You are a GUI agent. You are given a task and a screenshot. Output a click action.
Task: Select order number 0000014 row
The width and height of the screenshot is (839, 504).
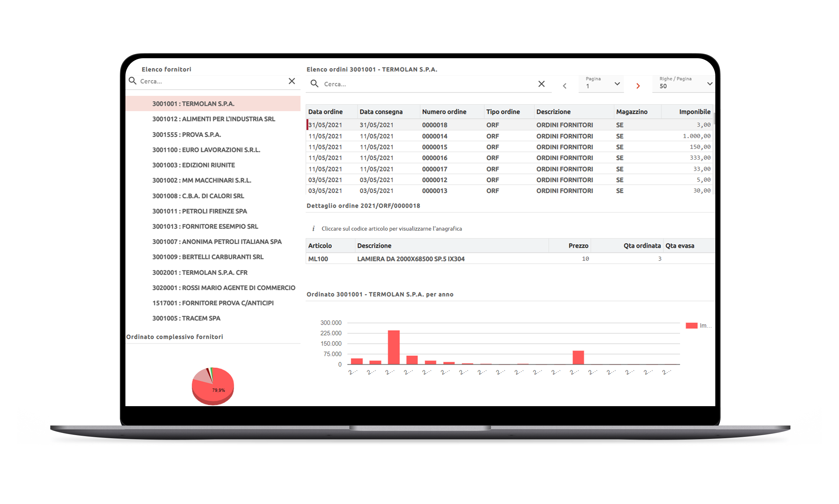pos(509,136)
